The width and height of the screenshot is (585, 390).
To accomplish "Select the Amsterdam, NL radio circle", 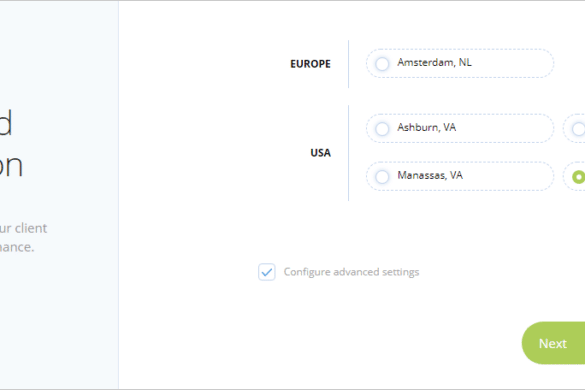I will (x=382, y=64).
